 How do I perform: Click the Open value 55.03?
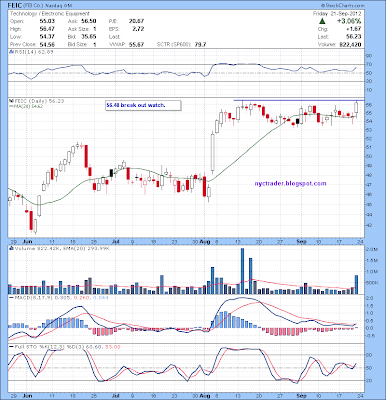(x=47, y=21)
